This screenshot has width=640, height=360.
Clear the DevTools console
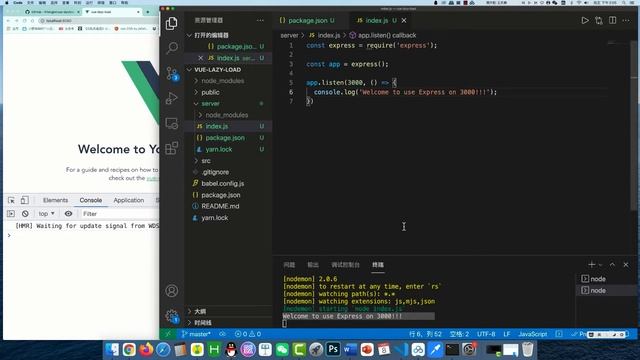tap(25, 213)
